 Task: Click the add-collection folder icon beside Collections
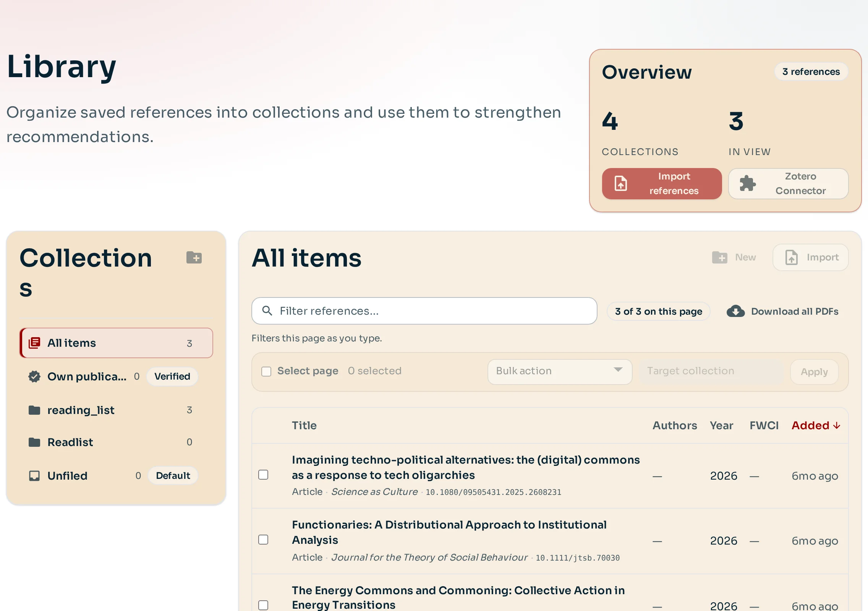tap(194, 258)
